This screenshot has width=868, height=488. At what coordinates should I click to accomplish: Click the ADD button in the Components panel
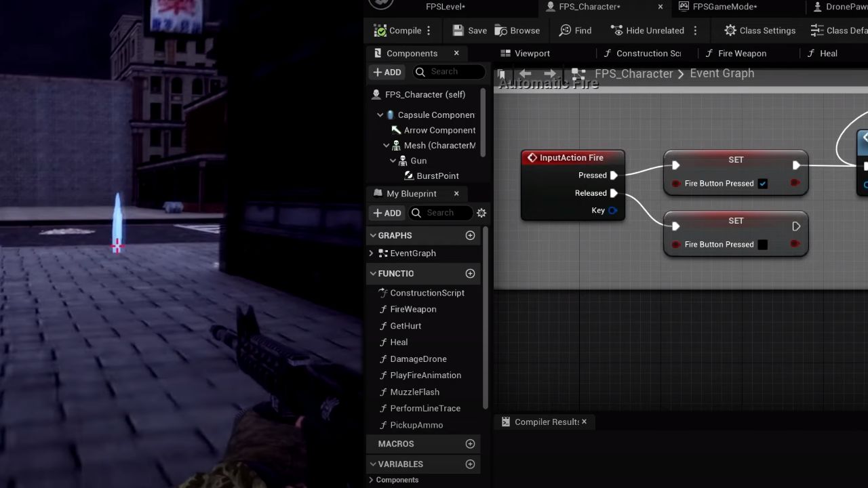point(387,72)
